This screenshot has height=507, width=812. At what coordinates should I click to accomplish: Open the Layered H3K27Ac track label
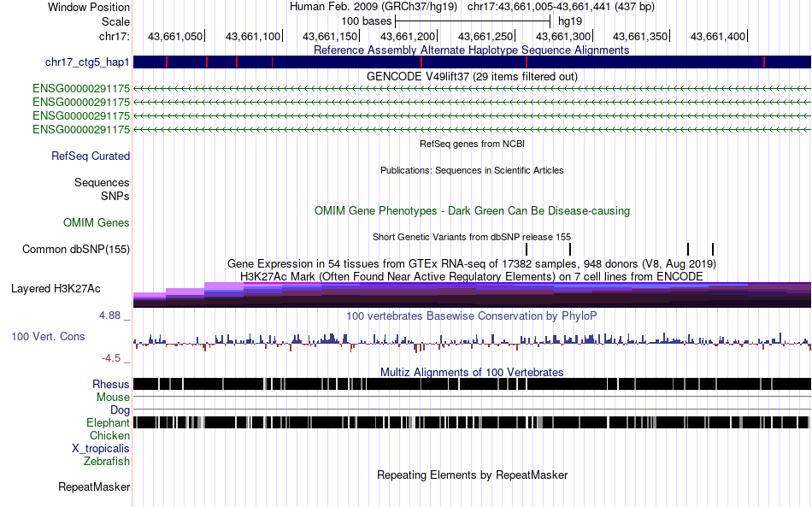click(x=56, y=288)
